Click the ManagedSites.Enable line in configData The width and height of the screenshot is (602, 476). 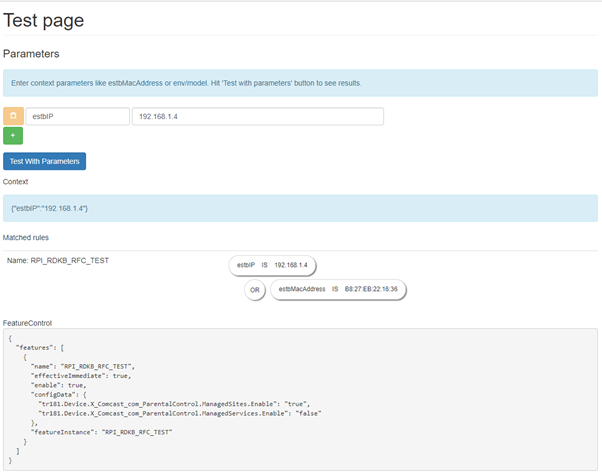click(162, 404)
